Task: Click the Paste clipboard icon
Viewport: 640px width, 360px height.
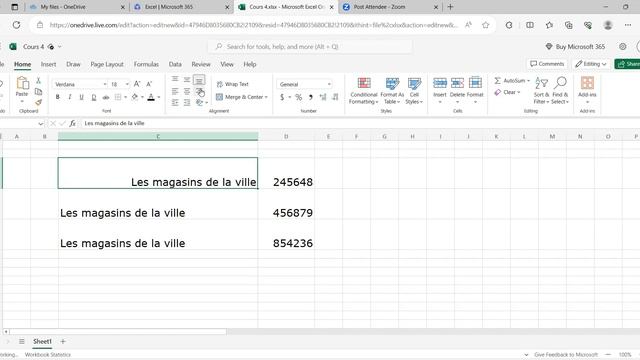Action: point(22,83)
